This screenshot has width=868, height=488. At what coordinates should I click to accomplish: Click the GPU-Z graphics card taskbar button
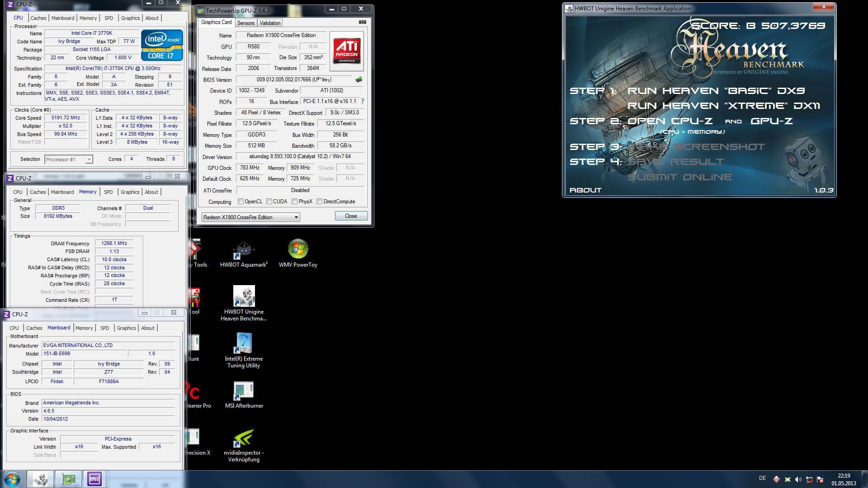click(x=68, y=479)
